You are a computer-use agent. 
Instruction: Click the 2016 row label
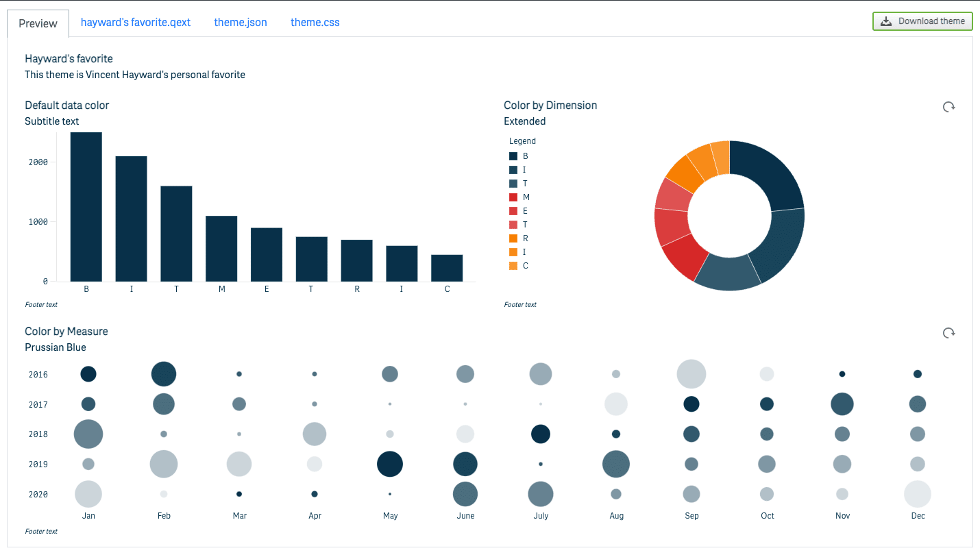pos(38,375)
